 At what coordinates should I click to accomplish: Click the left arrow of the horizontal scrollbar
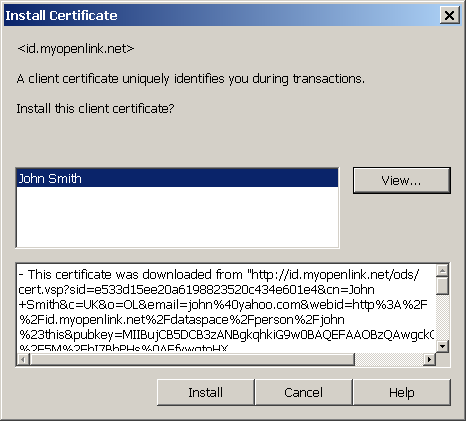(x=23, y=359)
